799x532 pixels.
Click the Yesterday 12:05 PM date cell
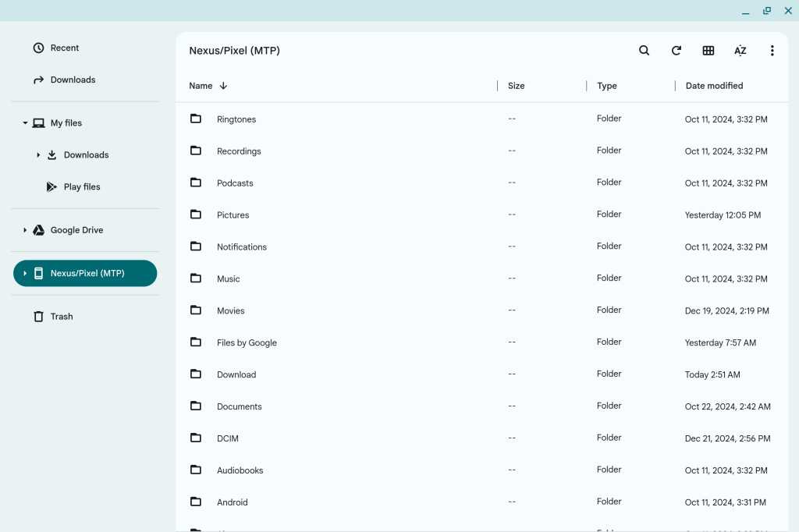[723, 215]
